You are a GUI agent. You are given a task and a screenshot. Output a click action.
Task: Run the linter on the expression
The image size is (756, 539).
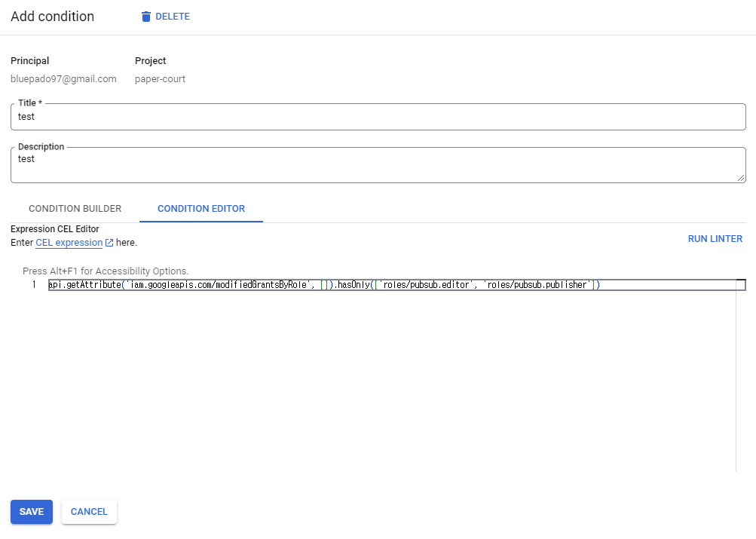tap(715, 239)
